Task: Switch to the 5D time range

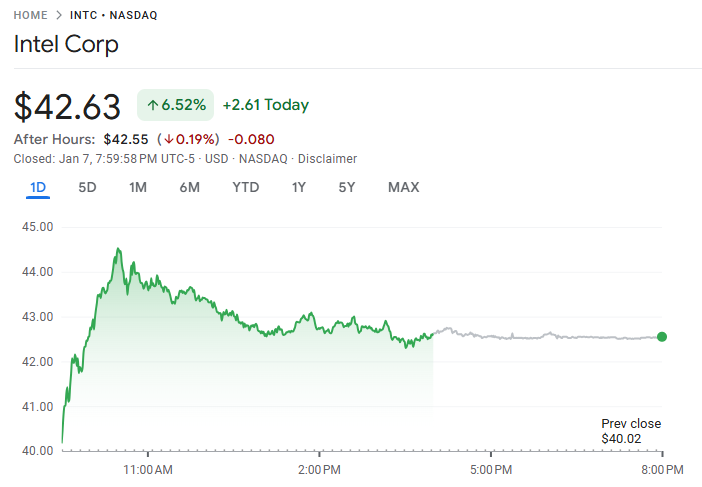Action: [x=88, y=187]
